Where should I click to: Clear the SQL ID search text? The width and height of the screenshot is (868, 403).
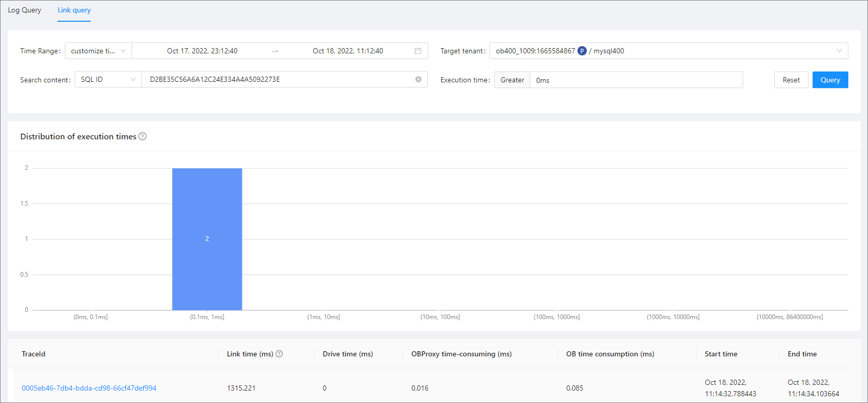(418, 79)
